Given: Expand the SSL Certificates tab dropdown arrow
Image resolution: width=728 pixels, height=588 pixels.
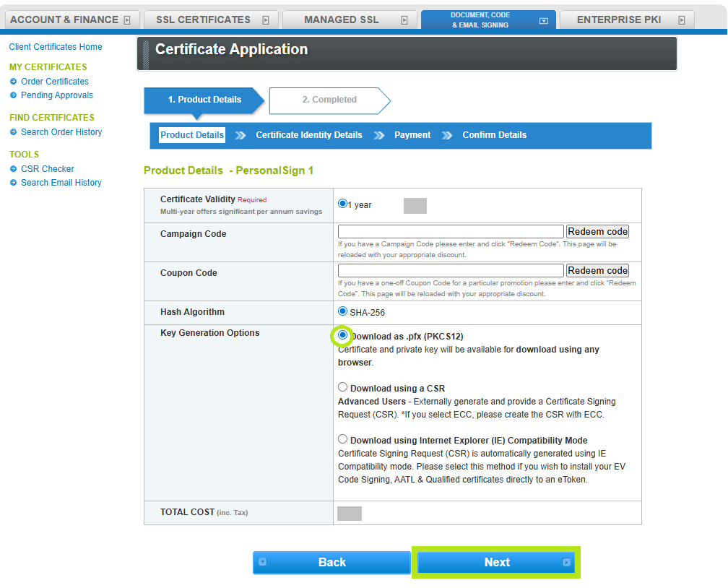Looking at the screenshot, I should (266, 20).
